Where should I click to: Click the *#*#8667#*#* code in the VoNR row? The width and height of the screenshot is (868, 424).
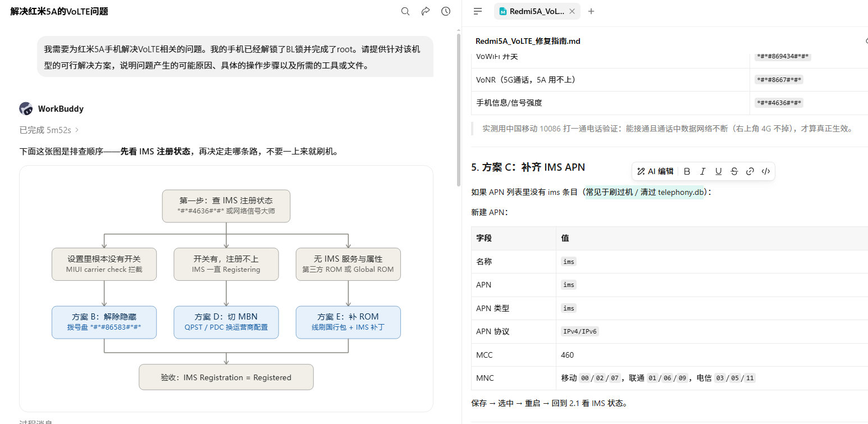click(x=779, y=80)
